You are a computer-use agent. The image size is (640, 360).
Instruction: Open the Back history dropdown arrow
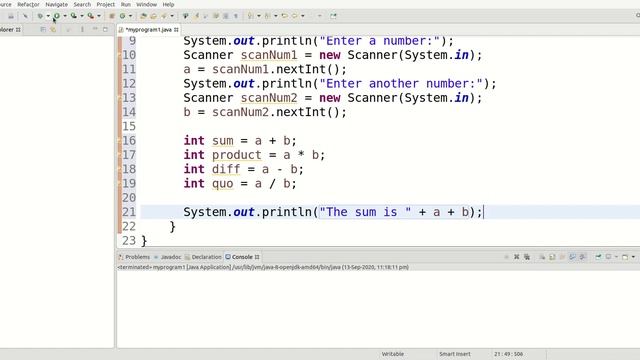tap(302, 16)
